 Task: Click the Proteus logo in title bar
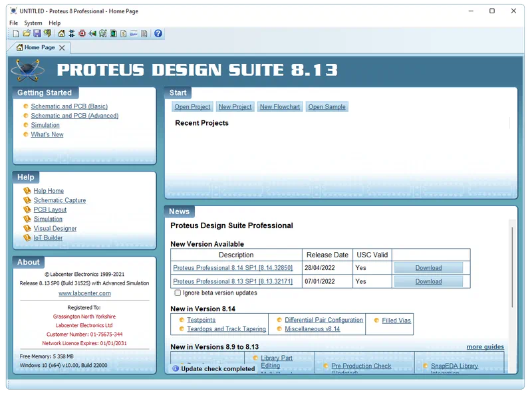click(x=13, y=11)
